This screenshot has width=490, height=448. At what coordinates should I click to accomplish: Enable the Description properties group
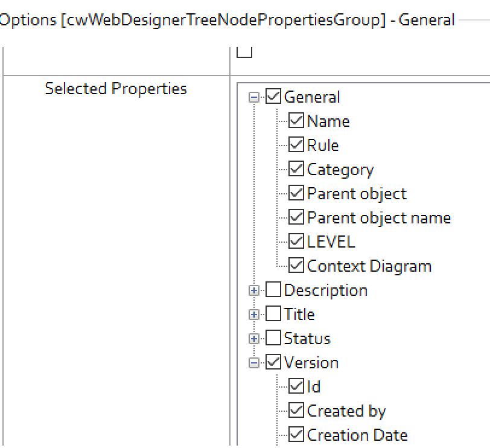272,290
